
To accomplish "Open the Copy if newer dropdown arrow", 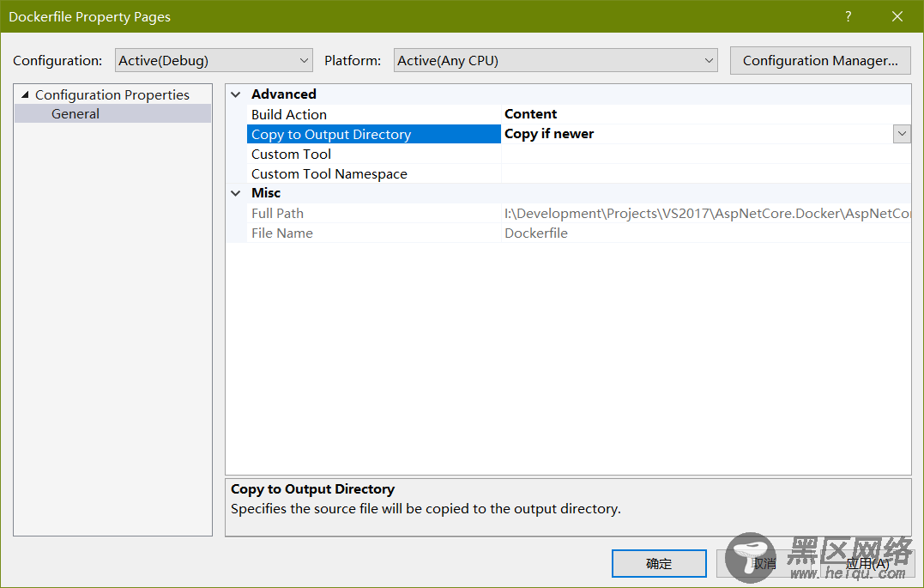I will tap(902, 134).
